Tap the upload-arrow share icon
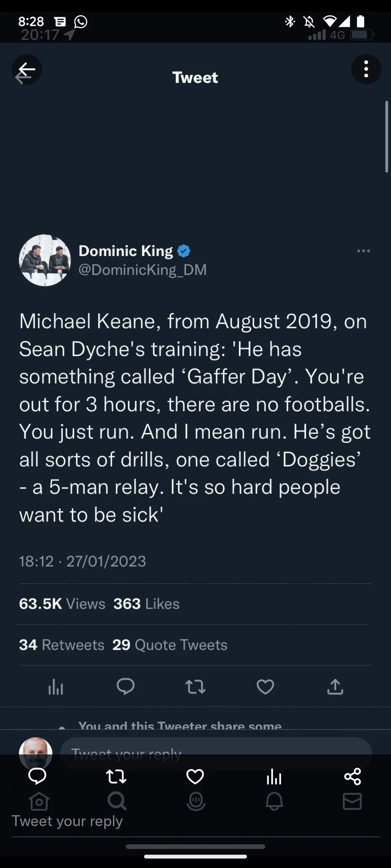Image resolution: width=391 pixels, height=868 pixels. (335, 687)
